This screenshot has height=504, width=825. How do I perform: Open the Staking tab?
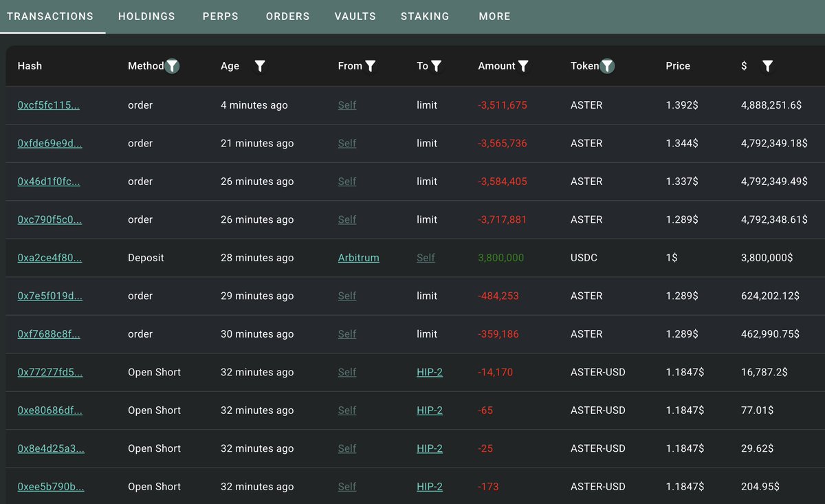pos(425,16)
